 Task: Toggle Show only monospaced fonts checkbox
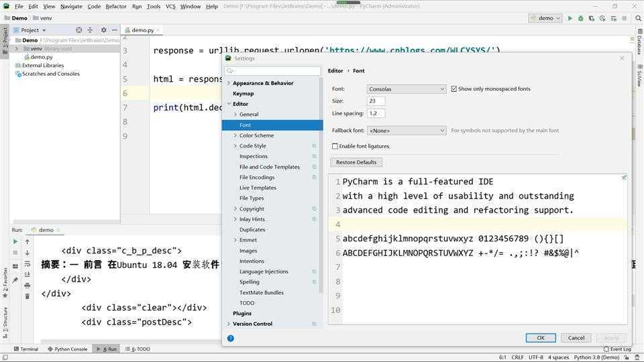click(454, 88)
